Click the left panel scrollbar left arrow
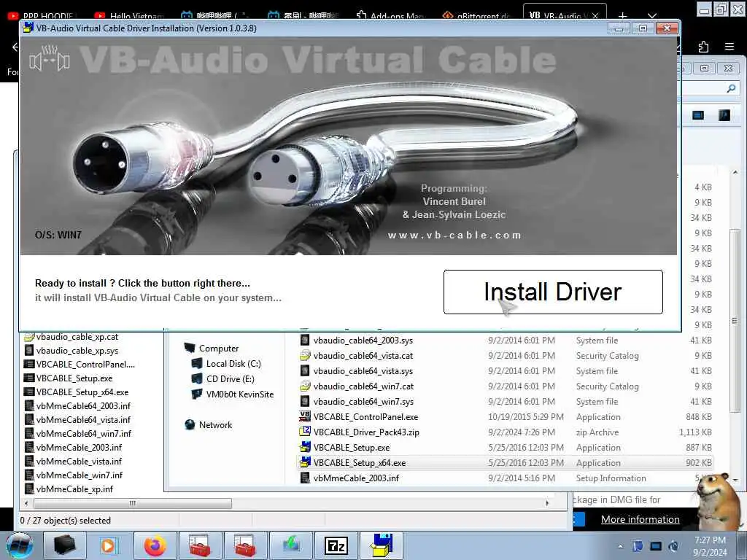 point(26,503)
